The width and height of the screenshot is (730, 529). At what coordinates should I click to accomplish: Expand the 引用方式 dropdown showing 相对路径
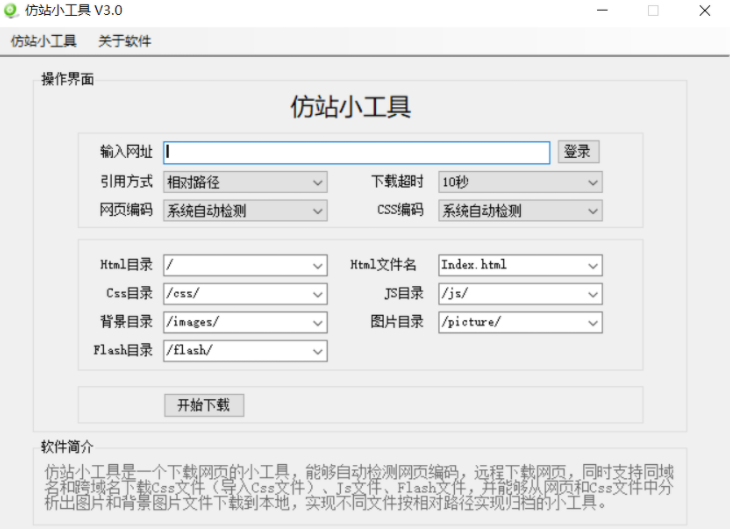pyautogui.click(x=245, y=182)
